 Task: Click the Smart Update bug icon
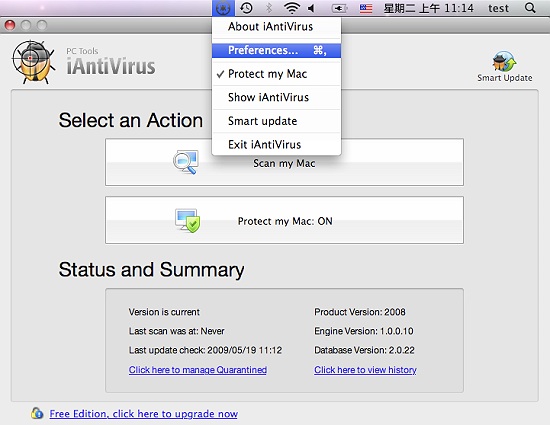coord(504,61)
